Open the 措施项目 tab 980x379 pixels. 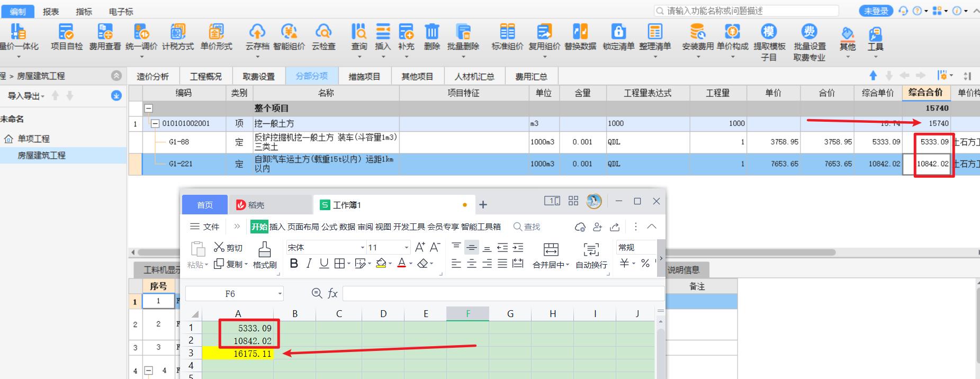point(364,76)
